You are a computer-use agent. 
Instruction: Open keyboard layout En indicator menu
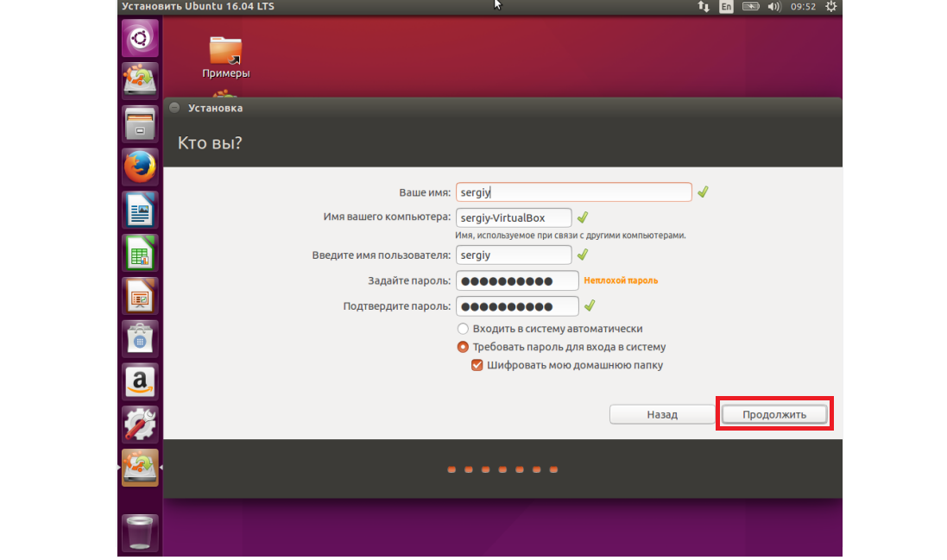[x=726, y=6]
